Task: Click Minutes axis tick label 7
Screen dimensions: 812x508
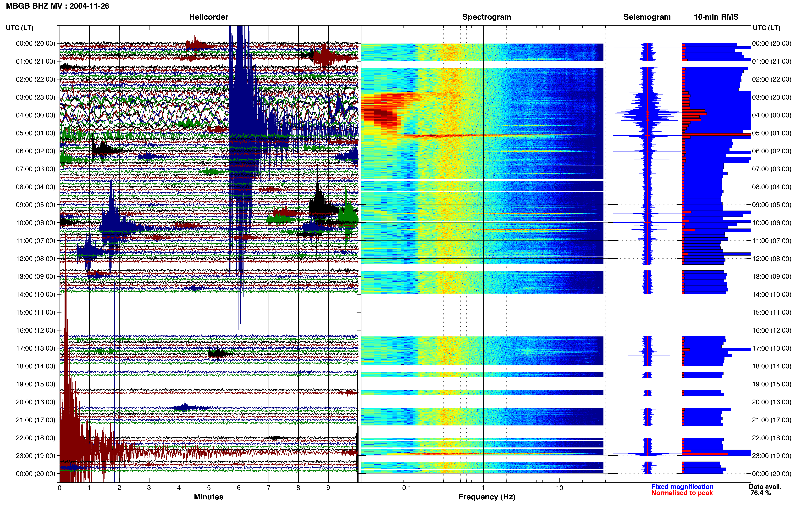Action: 269,488
